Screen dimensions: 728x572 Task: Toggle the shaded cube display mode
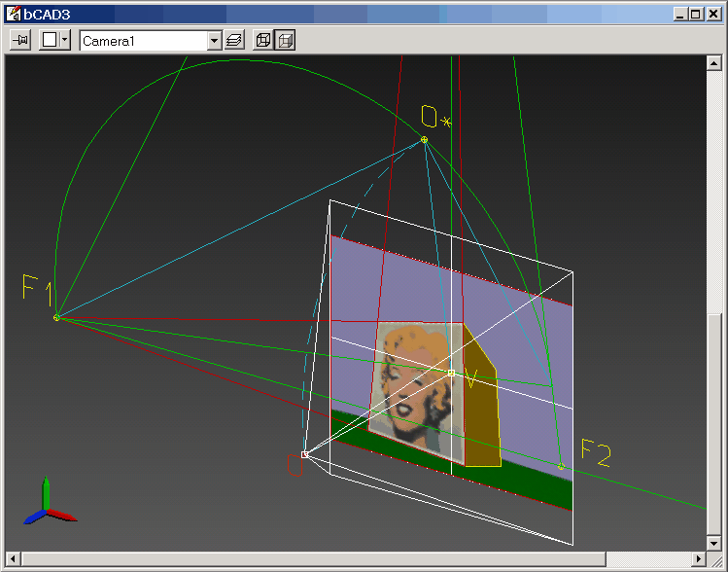[285, 40]
